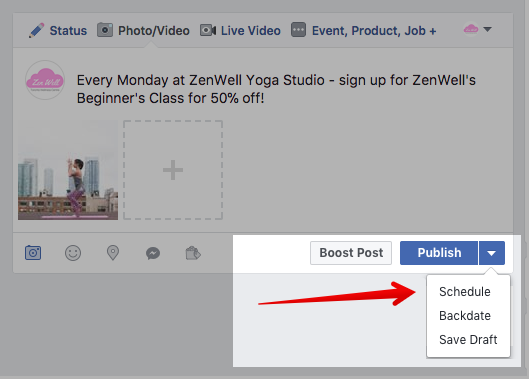Image resolution: width=529 pixels, height=379 pixels.
Task: Add a check-in with the location pin icon
Action: 113,253
